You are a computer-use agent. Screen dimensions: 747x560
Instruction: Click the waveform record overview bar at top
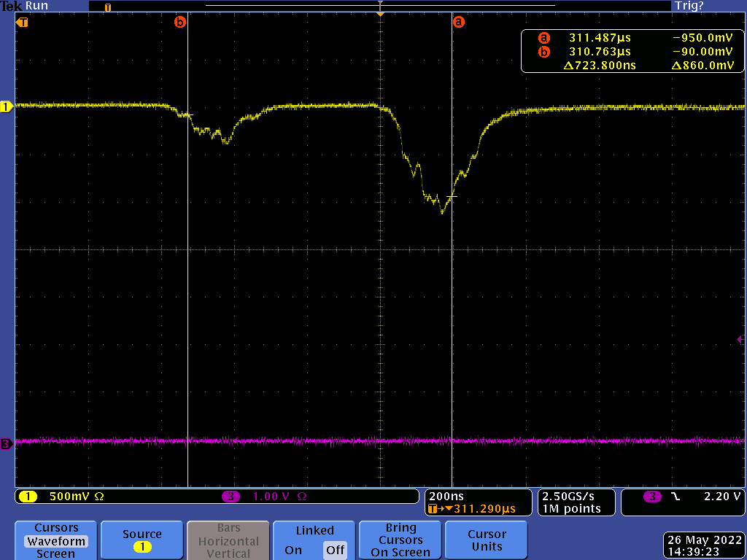380,6
